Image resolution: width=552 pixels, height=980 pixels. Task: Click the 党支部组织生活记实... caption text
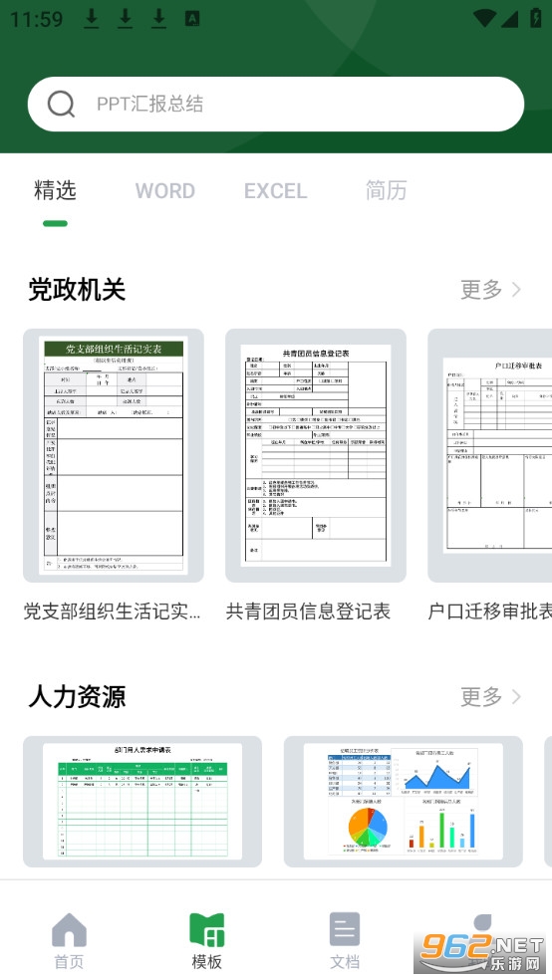point(112,612)
